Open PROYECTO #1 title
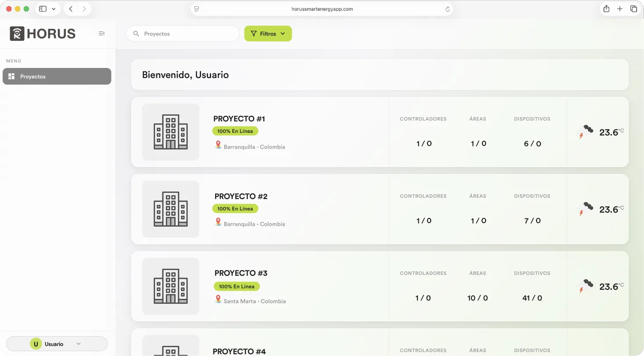Image resolution: width=644 pixels, height=356 pixels. (239, 119)
